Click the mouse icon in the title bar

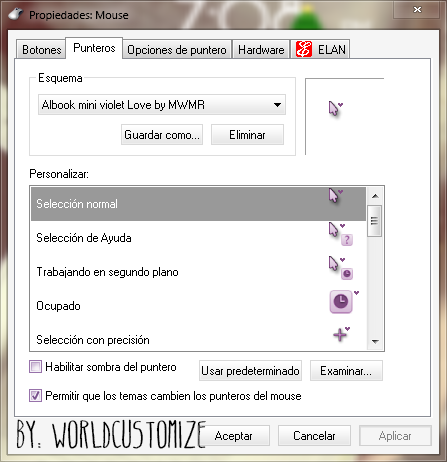point(15,14)
